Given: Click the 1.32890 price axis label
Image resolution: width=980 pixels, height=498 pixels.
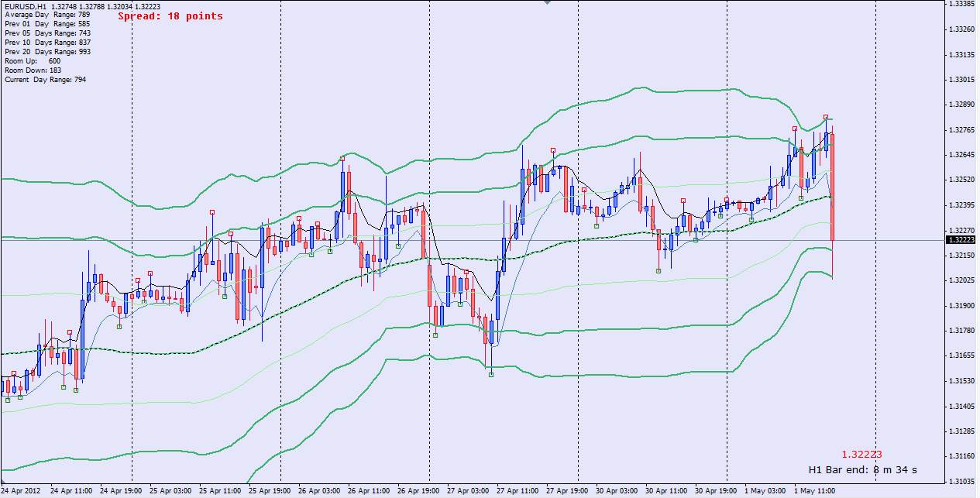Looking at the screenshot, I should (961, 105).
